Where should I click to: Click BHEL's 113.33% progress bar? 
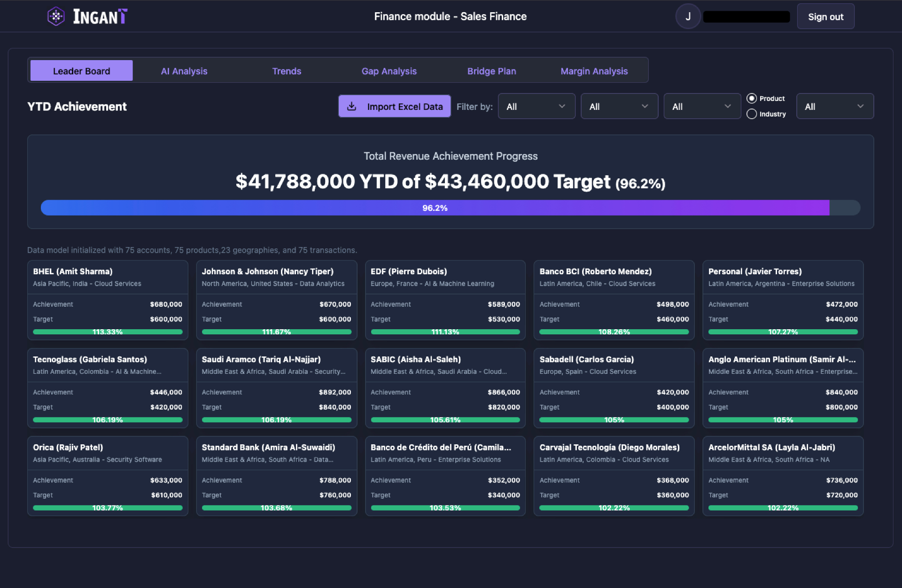108,332
